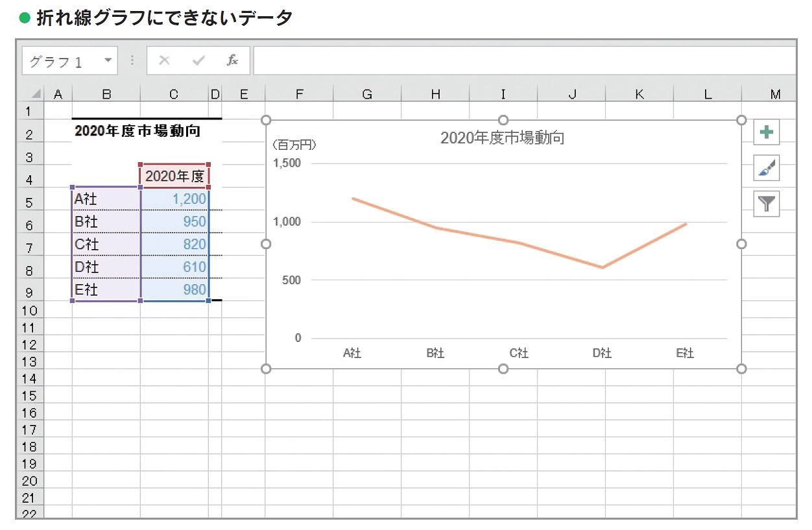
Task: Select column F header
Action: point(299,95)
